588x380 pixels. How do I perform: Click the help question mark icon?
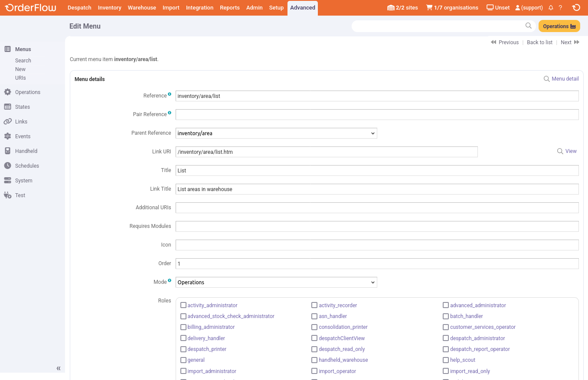point(560,8)
